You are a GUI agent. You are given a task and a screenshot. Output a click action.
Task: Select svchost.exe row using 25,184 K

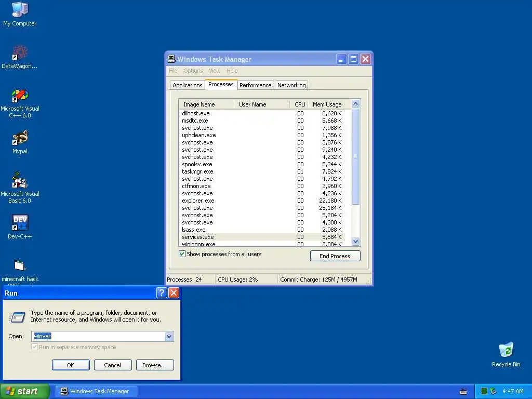click(x=262, y=208)
